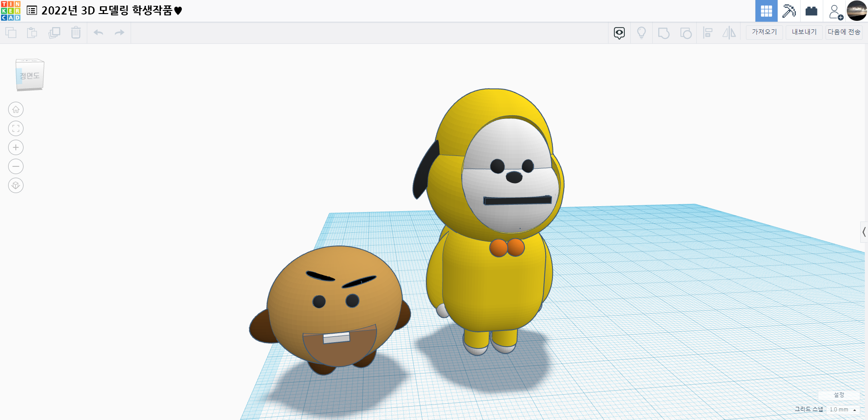Expand the collapsed shapes panel arrow
Viewport: 868px width, 420px height.
pyautogui.click(x=864, y=232)
